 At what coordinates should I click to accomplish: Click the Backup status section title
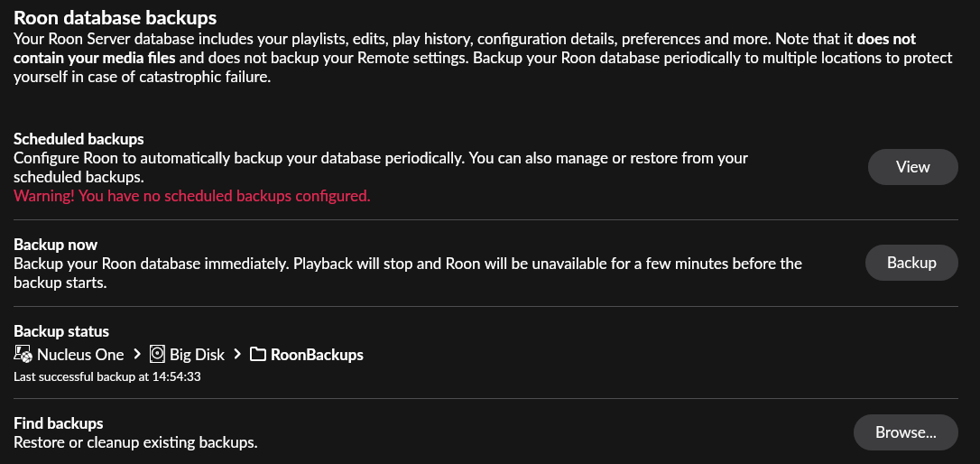(61, 331)
